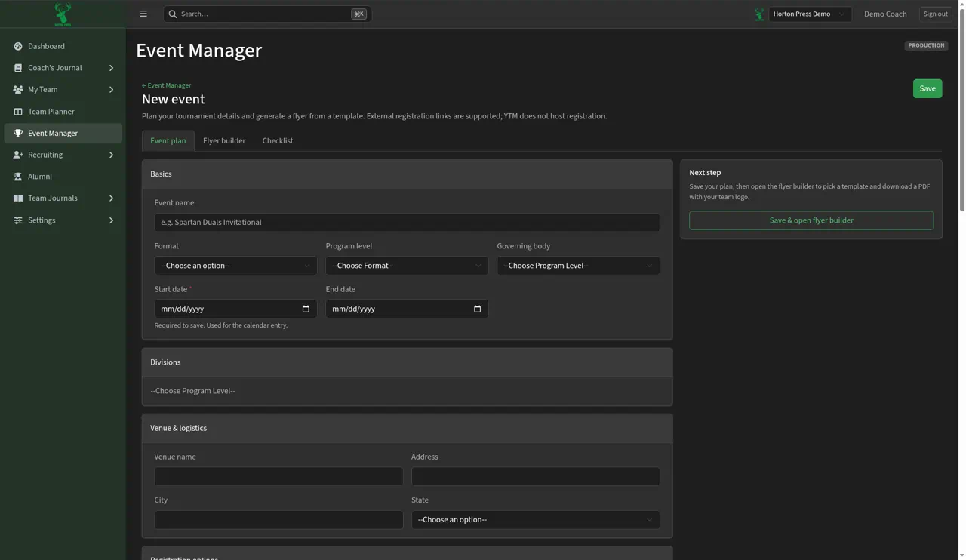Screen dimensions: 966x560
Task: Click the Event Manager trophy icon
Action: click(x=18, y=134)
